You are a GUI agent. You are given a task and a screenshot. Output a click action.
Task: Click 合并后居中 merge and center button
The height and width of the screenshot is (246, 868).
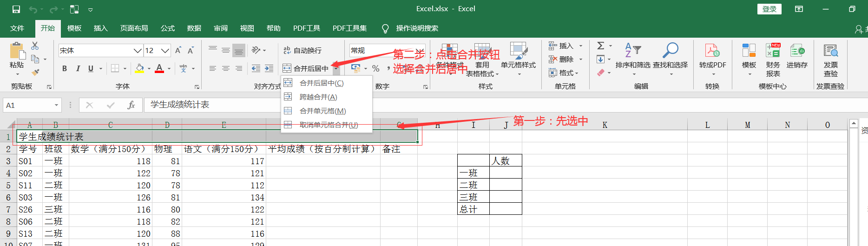point(305,68)
